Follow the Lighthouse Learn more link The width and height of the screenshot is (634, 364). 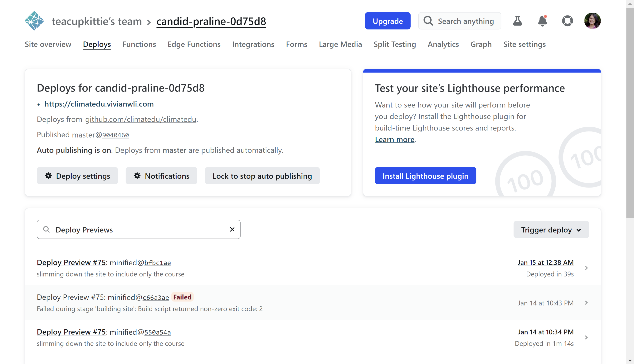tap(395, 139)
